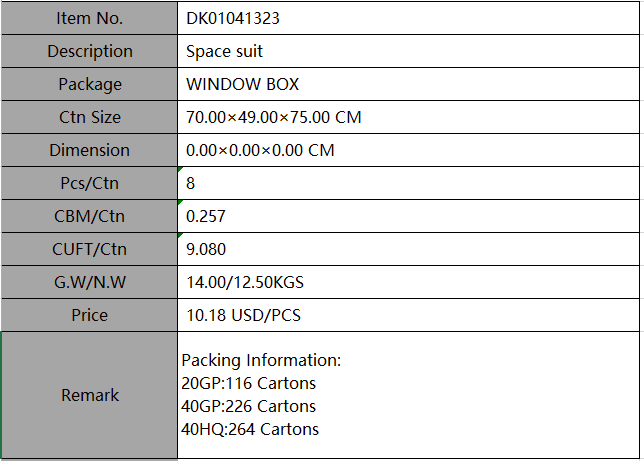644x461 pixels.
Task: Select the 70.00×49.00×75.00 CM cell
Action: pyautogui.click(x=408, y=117)
